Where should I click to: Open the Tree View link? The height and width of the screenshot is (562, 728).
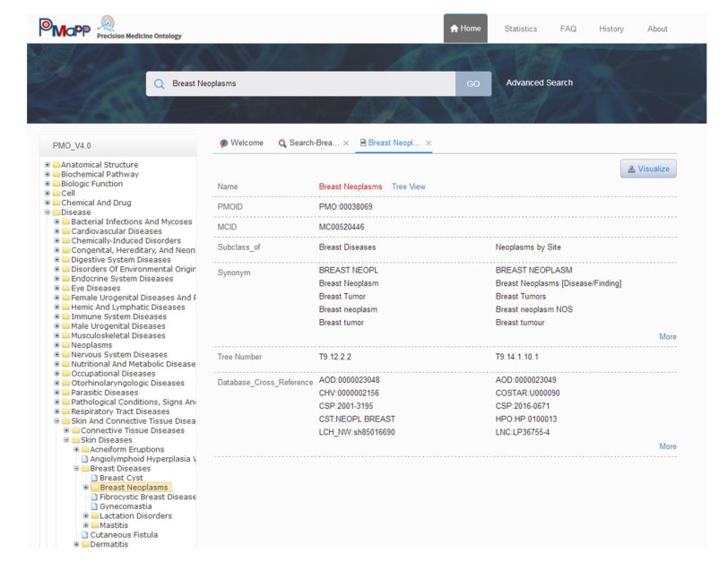pos(408,186)
